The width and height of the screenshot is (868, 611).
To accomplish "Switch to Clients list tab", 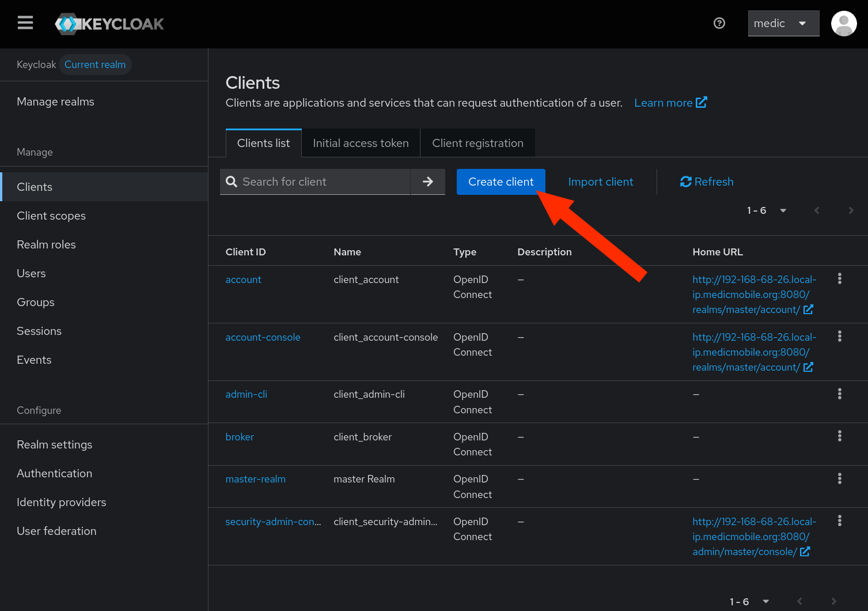I will click(263, 143).
